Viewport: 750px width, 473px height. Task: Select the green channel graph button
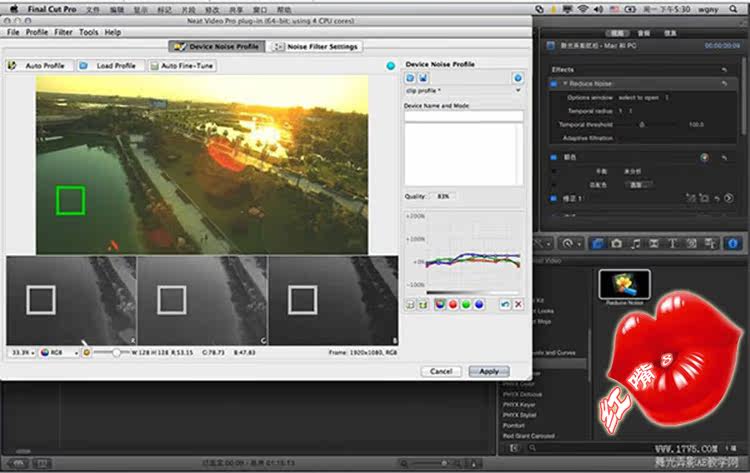click(465, 304)
